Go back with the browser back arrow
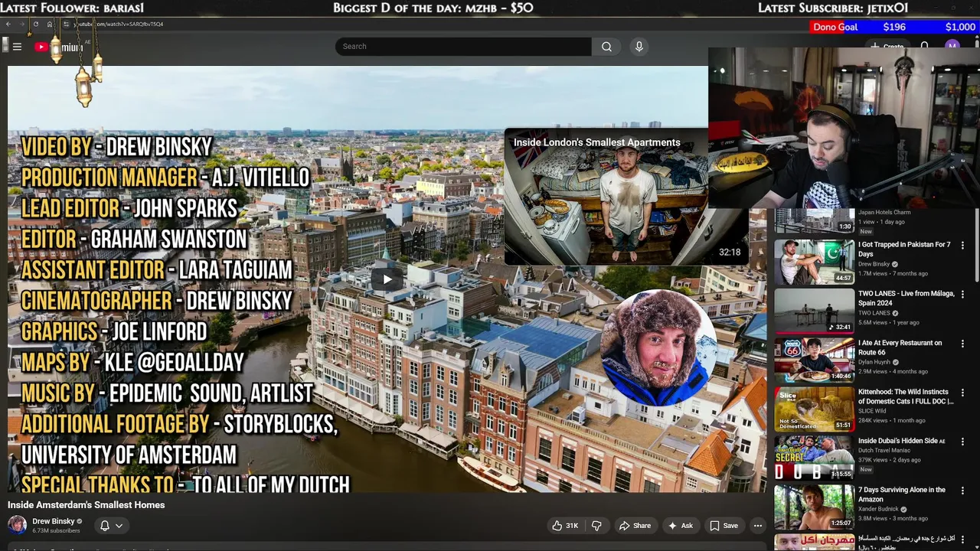The height and width of the screenshot is (551, 980). click(8, 24)
